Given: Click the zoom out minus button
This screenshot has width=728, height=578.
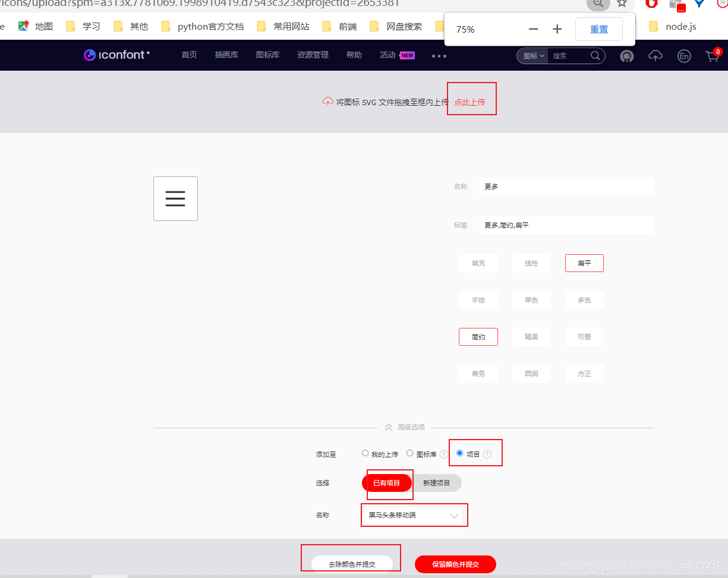Looking at the screenshot, I should [533, 29].
